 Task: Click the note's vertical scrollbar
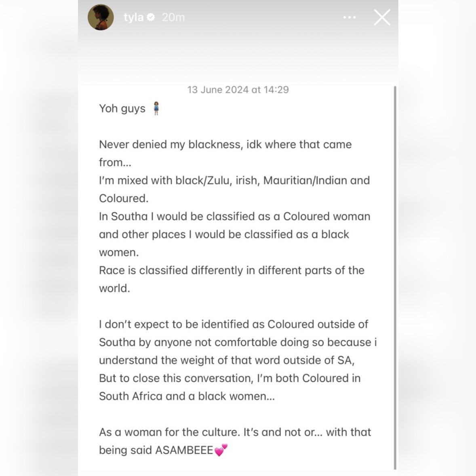click(x=395, y=278)
